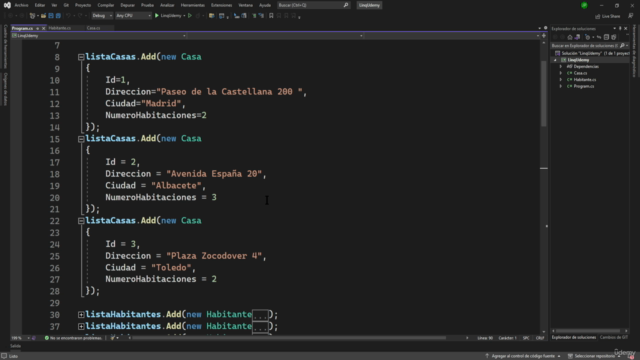
Task: Click Seleccionar repositorio in status bar
Action: [594, 356]
